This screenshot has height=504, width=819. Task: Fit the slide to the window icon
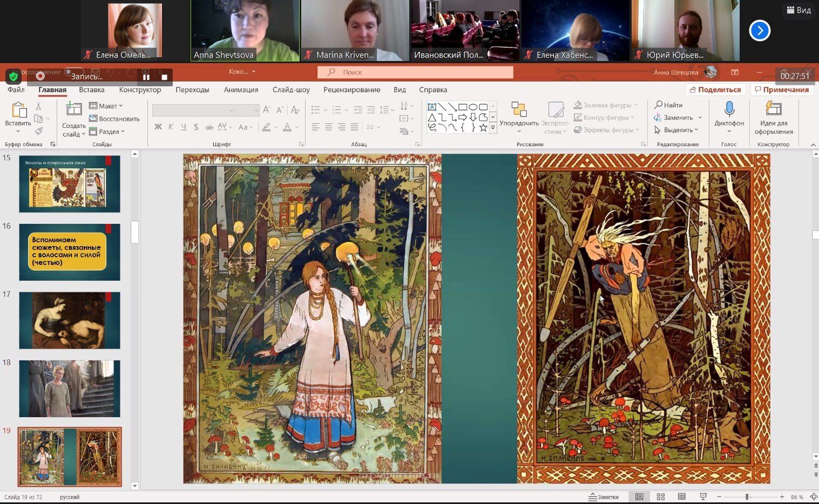coord(814,497)
